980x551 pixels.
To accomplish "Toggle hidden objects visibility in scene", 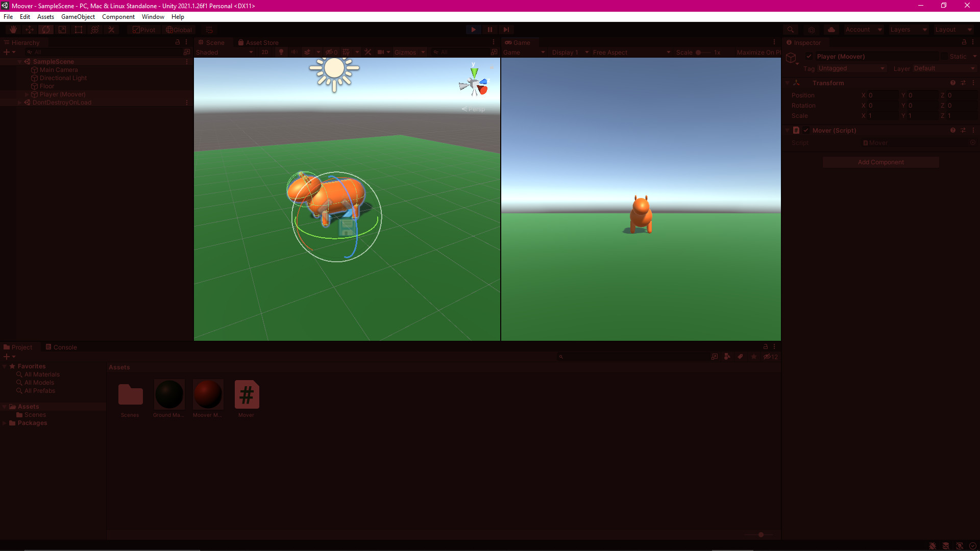I will pyautogui.click(x=332, y=52).
